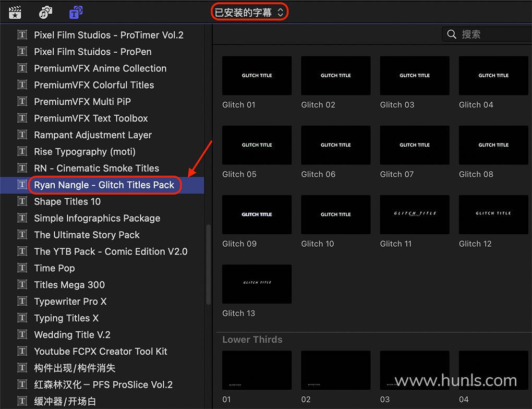Select Titles Mega 300 category
This screenshot has width=532, height=409.
pyautogui.click(x=69, y=284)
